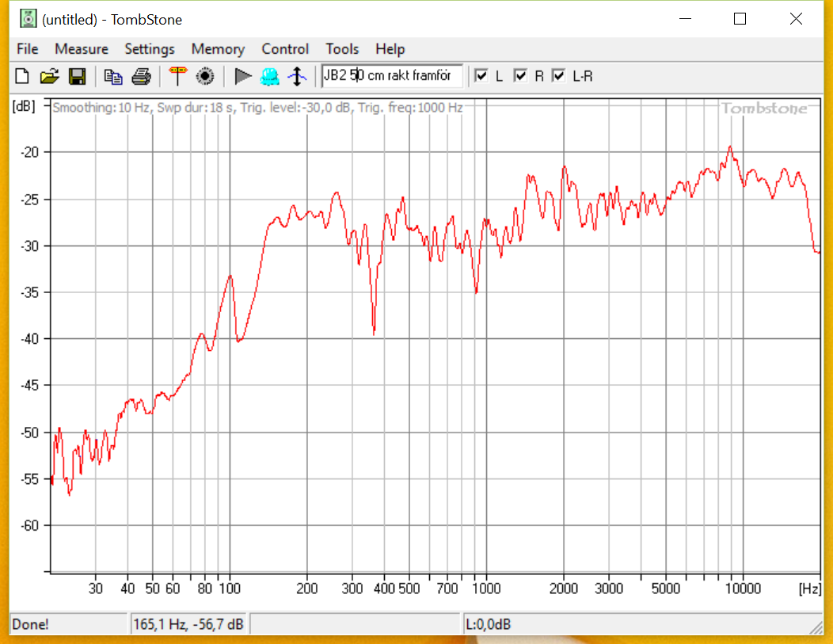Click the orange T signpost toolbar icon
Image resolution: width=833 pixels, height=644 pixels.
click(x=177, y=77)
